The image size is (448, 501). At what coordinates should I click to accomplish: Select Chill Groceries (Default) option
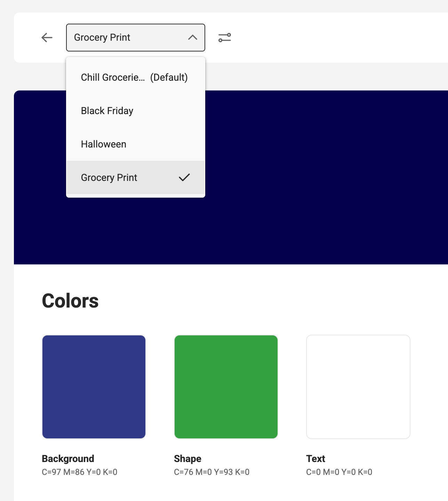coord(136,77)
